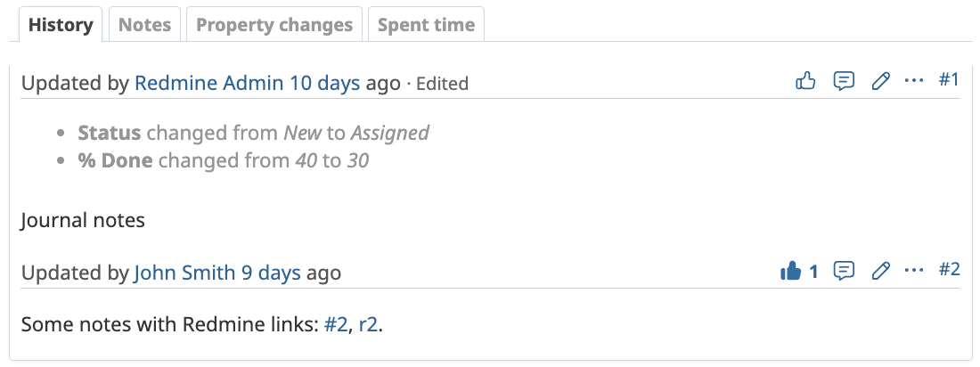Open the Property changes tab

tap(274, 25)
